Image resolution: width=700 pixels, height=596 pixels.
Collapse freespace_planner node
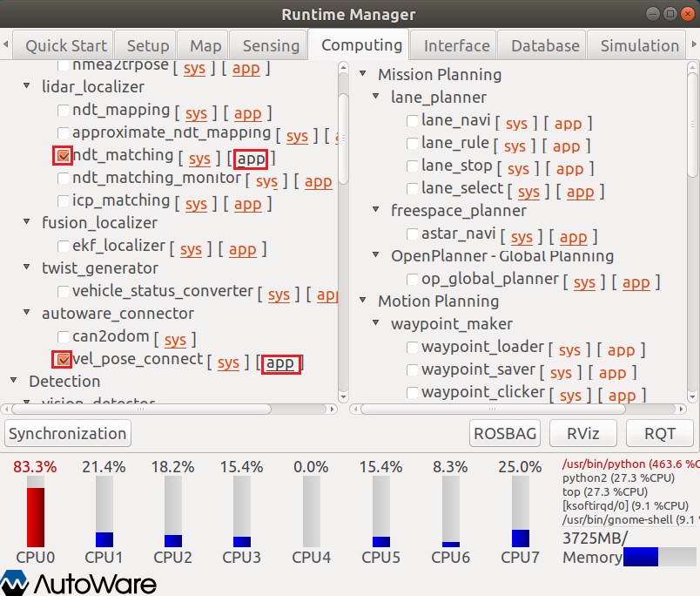[x=376, y=209]
